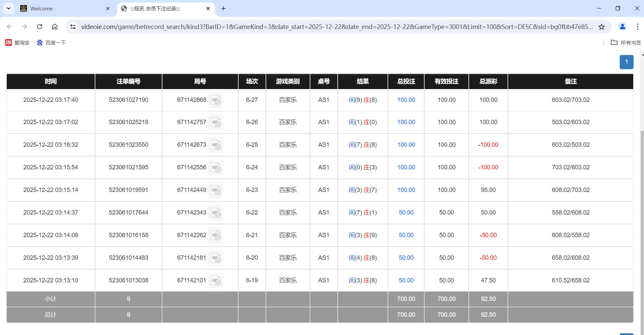Expand the tab search dropdown

(x=8, y=8)
